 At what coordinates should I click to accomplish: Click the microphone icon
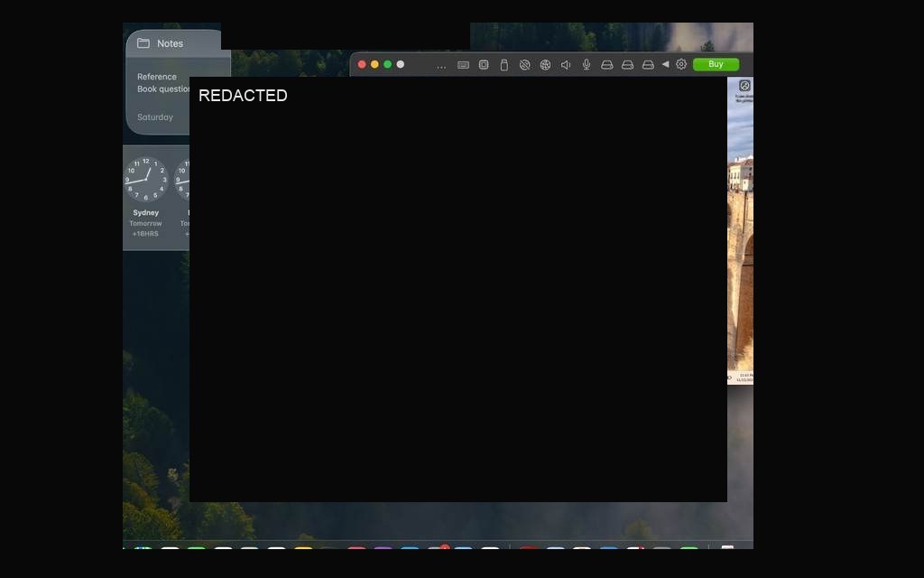click(587, 65)
